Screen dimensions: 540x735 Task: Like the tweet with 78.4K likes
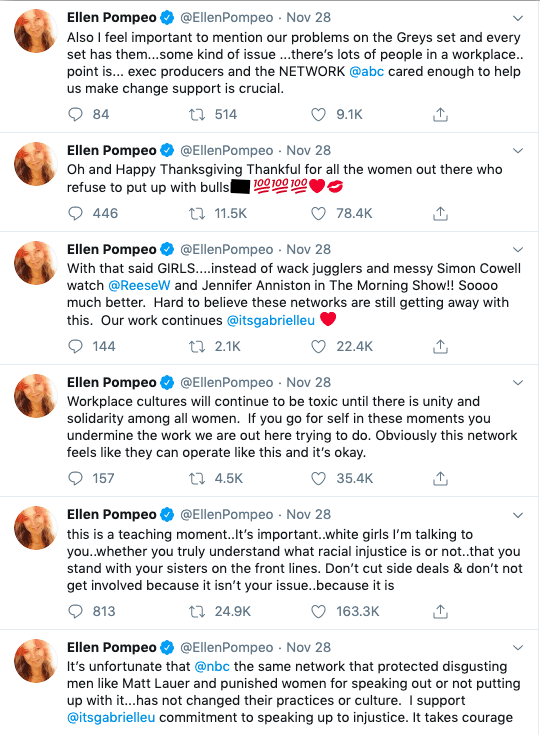(318, 214)
